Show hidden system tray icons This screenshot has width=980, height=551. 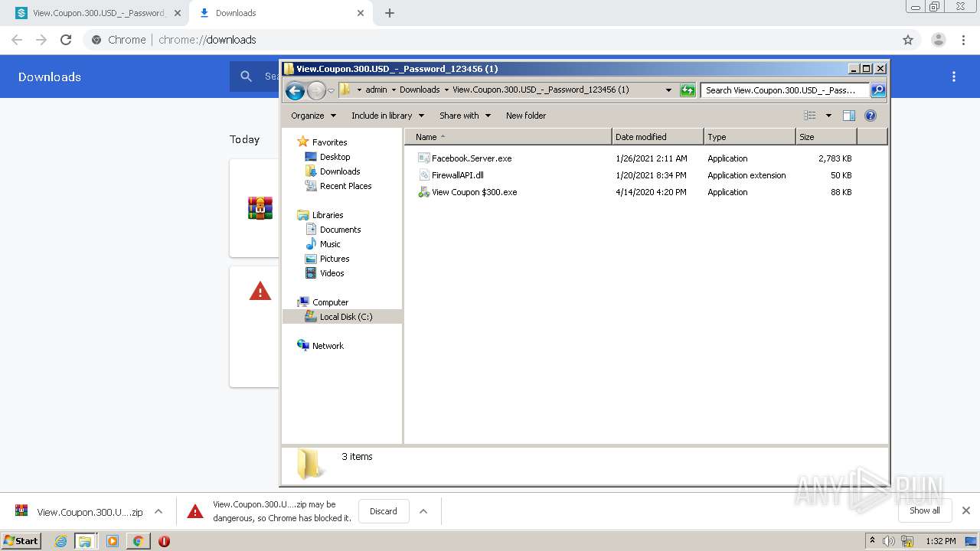click(x=872, y=541)
